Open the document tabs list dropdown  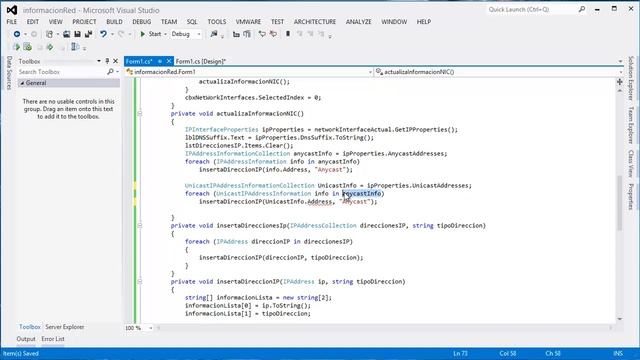click(x=620, y=61)
